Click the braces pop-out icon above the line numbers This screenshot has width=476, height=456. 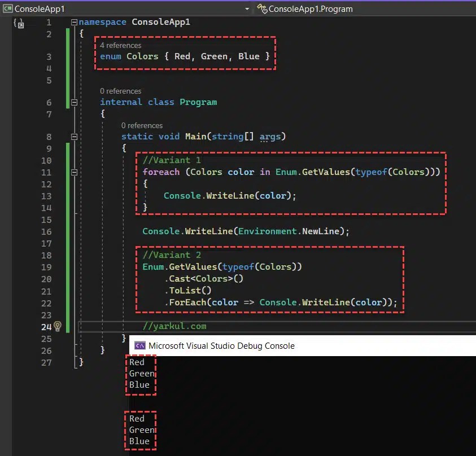pyautogui.click(x=20, y=23)
